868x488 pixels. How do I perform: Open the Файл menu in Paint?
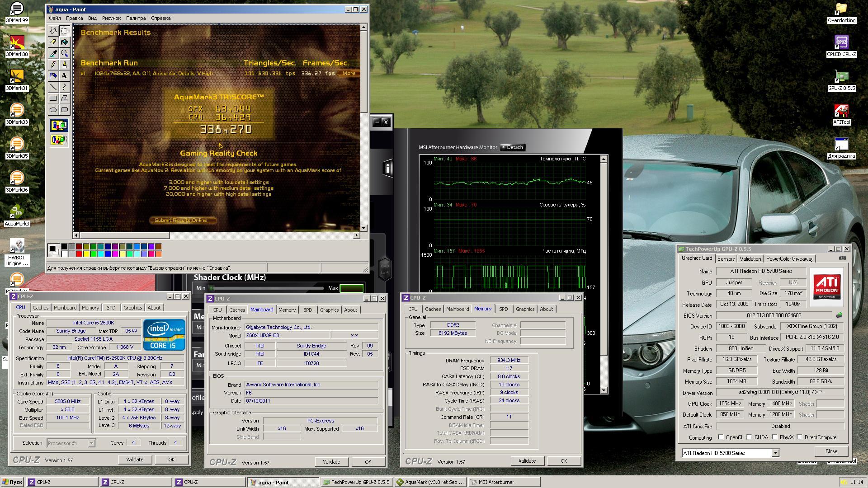click(55, 18)
